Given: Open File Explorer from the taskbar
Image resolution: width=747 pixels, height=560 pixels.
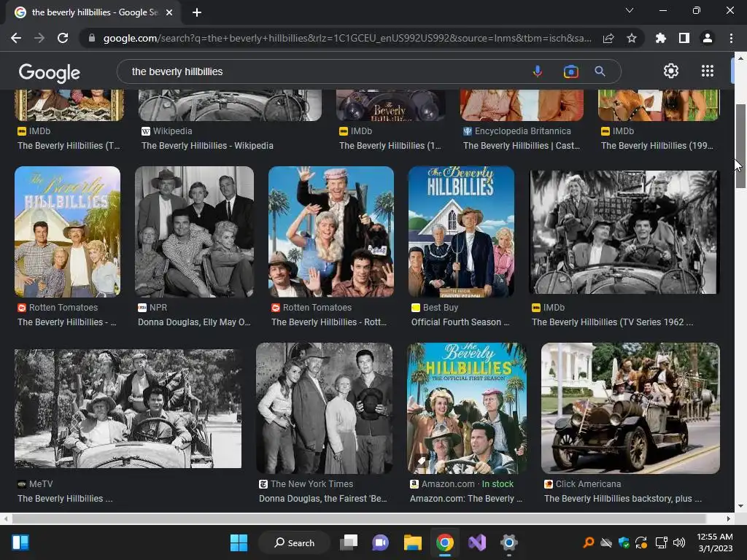Looking at the screenshot, I should 413,542.
